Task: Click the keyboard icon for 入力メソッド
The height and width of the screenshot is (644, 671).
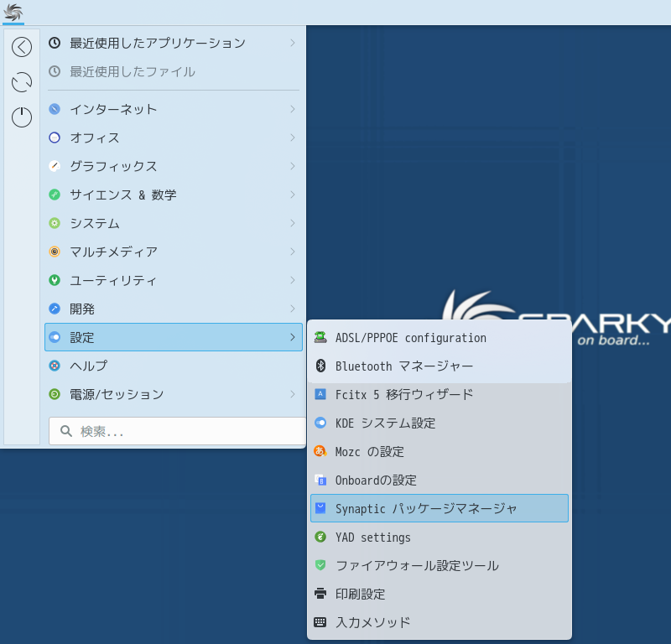Action: tap(320, 622)
